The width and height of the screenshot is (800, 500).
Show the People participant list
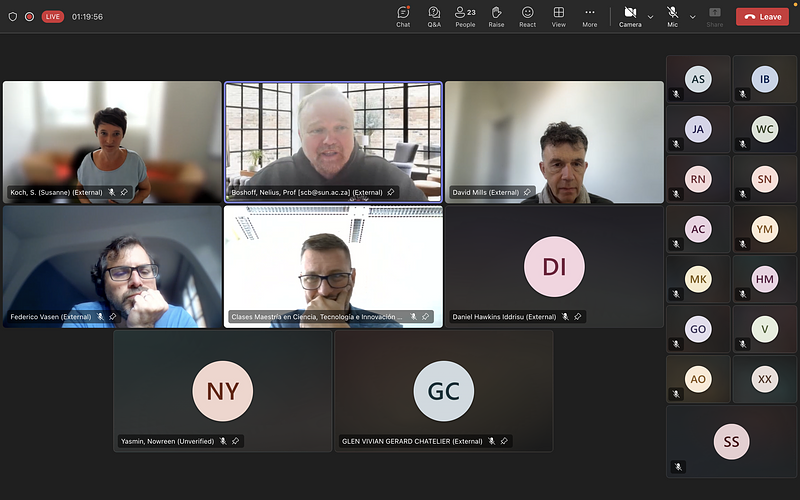pyautogui.click(x=465, y=16)
